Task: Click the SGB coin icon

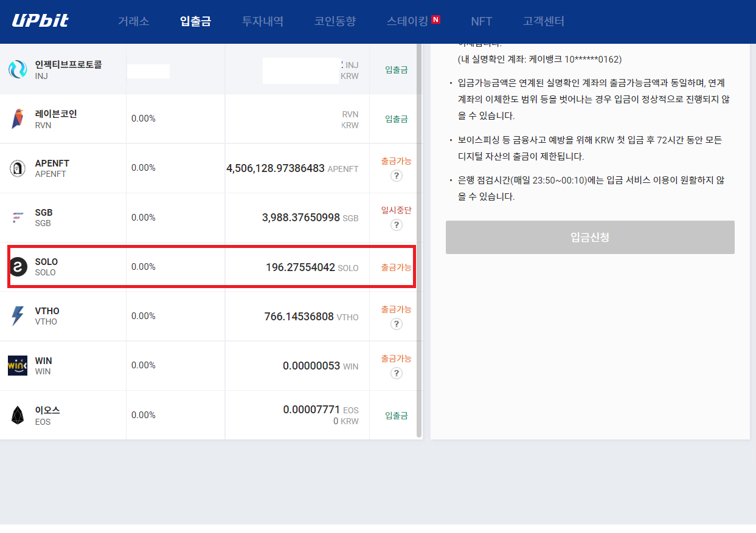Action: coord(18,217)
